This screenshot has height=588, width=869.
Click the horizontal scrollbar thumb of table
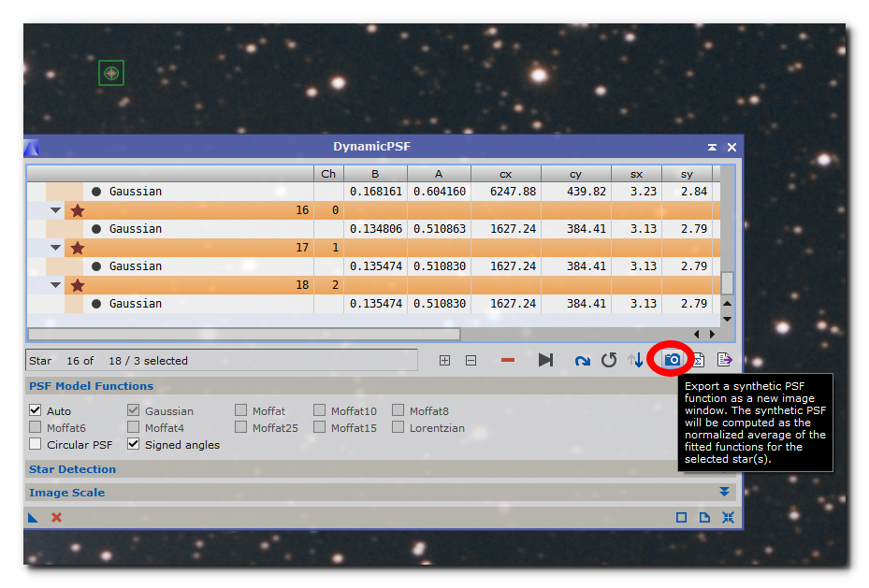click(244, 334)
